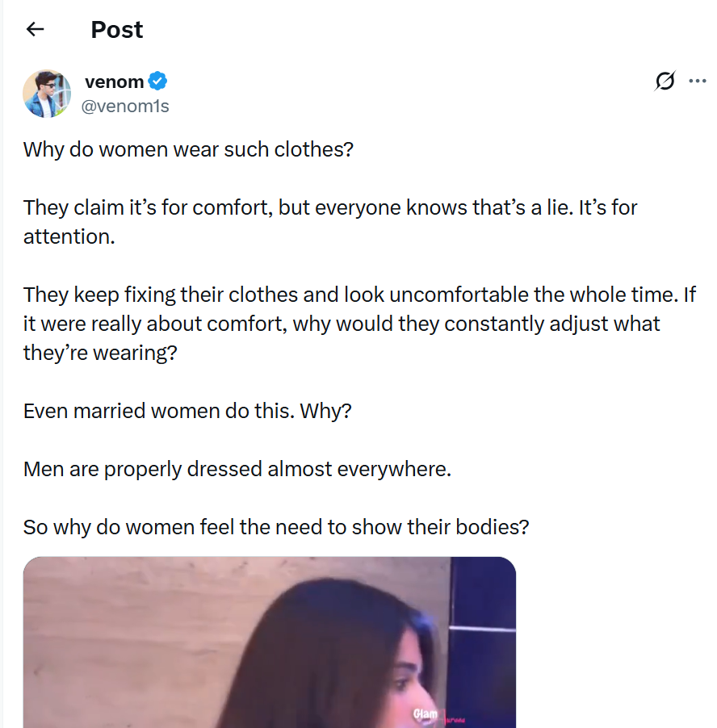Image resolution: width=717 pixels, height=728 pixels.
Task: Open the @venom1s handle link
Action: pos(127,106)
